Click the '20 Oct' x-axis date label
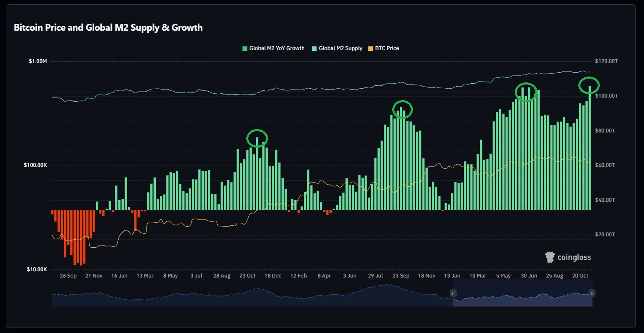The width and height of the screenshot is (644, 333). [x=580, y=276]
